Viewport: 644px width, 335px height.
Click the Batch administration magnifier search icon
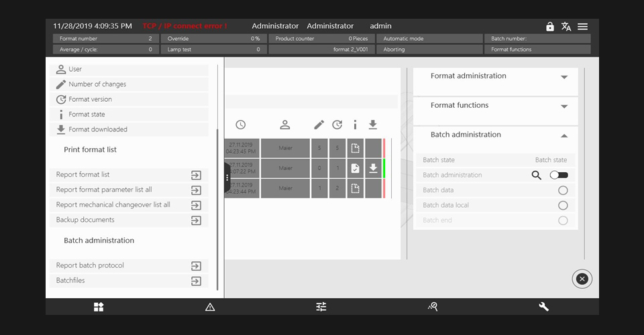click(x=536, y=176)
